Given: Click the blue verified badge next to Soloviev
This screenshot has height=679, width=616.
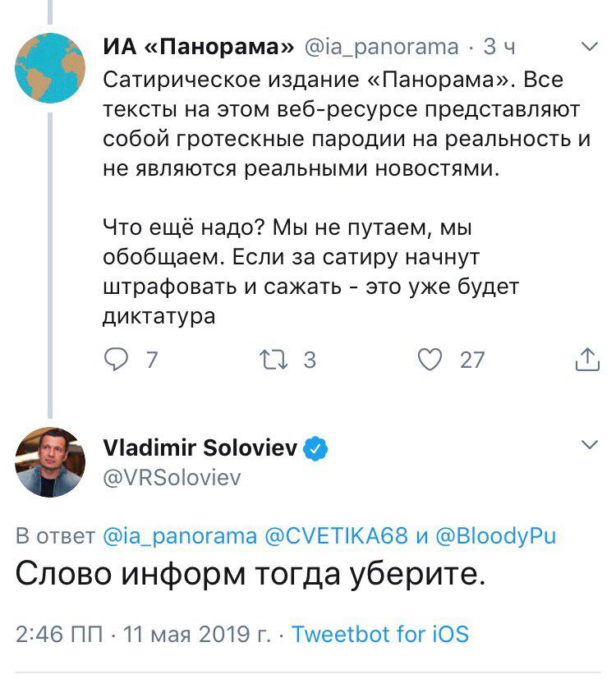Looking at the screenshot, I should click(x=317, y=449).
